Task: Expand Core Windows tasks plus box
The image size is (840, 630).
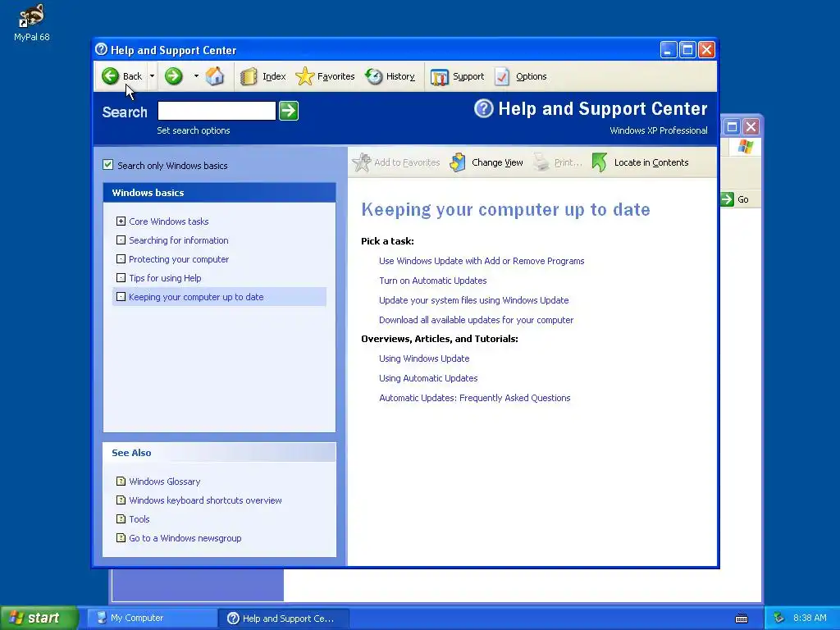Action: click(x=121, y=221)
